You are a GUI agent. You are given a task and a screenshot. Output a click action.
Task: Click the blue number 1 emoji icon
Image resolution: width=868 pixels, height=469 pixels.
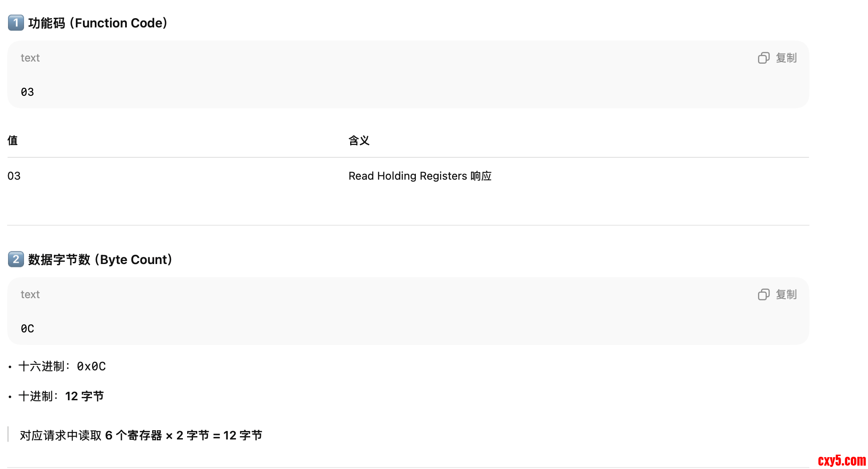(16, 23)
